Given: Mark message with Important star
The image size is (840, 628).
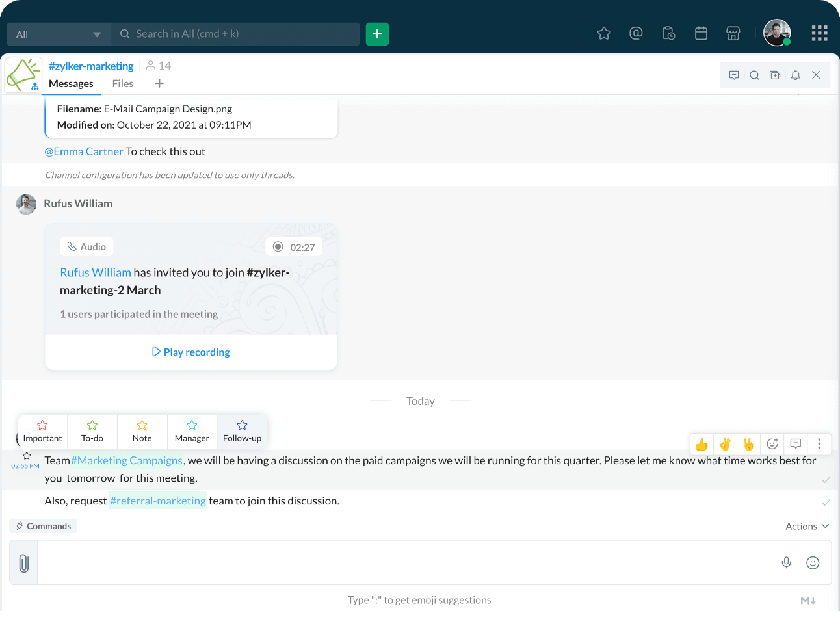Looking at the screenshot, I should click(43, 431).
